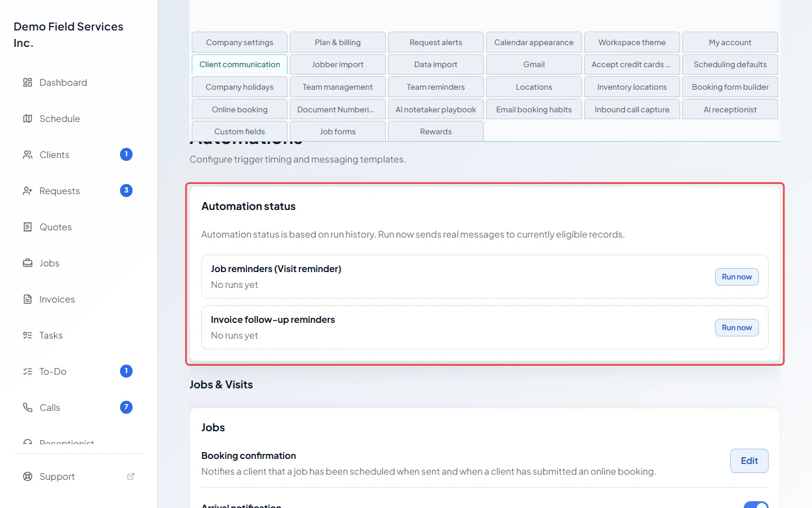Open the Plan & billing tab
The image size is (812, 508).
tap(338, 42)
